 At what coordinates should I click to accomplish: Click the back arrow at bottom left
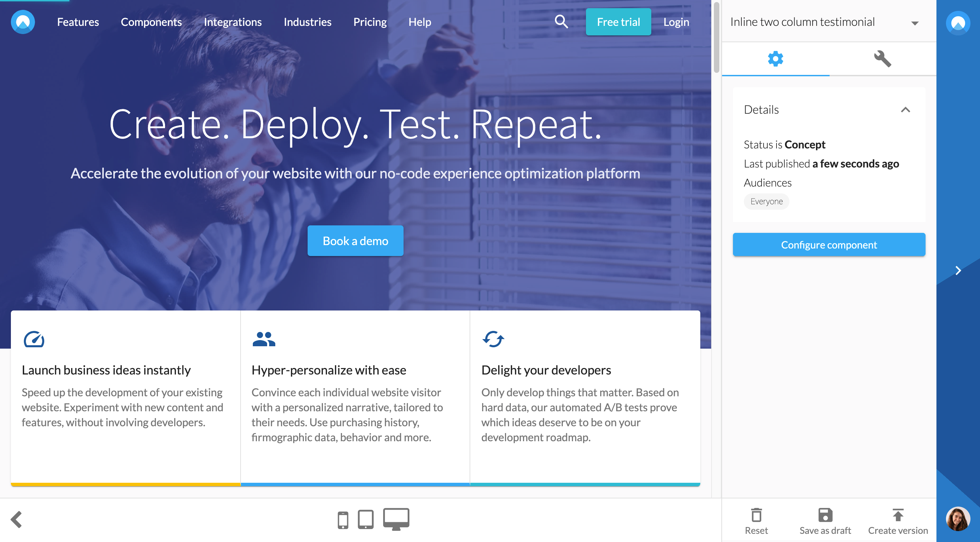tap(16, 520)
